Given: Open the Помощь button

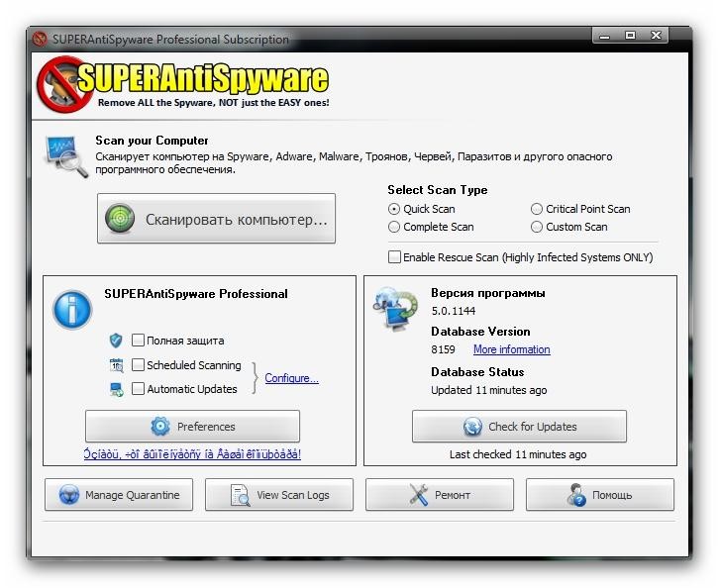Looking at the screenshot, I should click(x=600, y=495).
